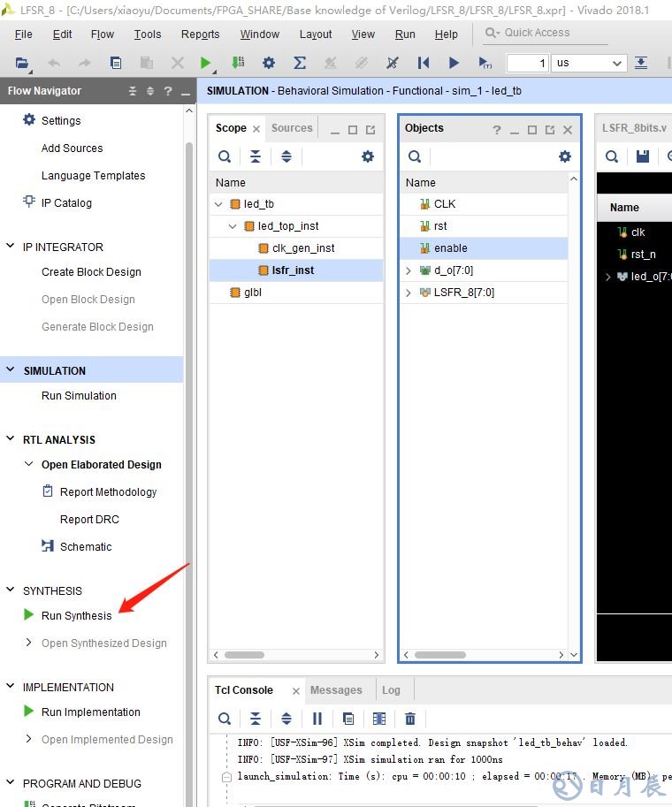This screenshot has height=807, width=672.
Task: Expand Open Synthesized Design section
Action: [x=29, y=643]
